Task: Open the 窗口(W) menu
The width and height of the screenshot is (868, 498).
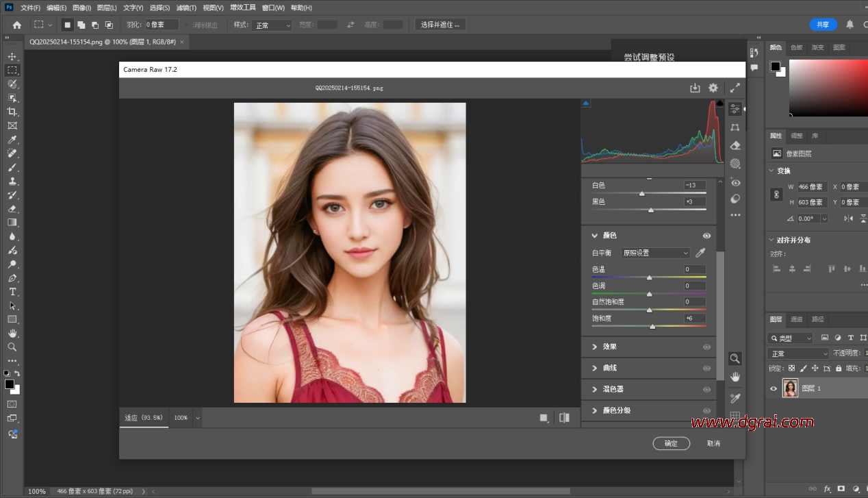Action: 274,8
